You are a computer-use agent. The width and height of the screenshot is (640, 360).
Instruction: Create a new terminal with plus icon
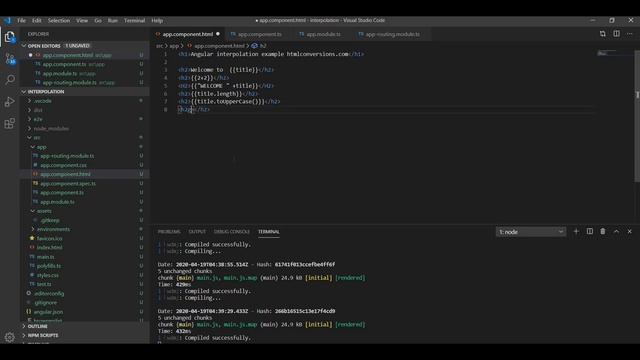576,231
